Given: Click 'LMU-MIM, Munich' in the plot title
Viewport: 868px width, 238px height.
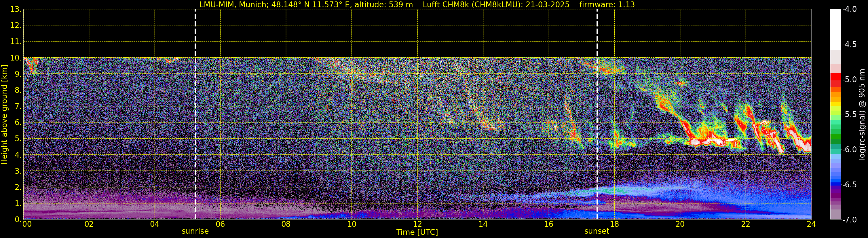Looking at the screenshot, I should coord(234,5).
